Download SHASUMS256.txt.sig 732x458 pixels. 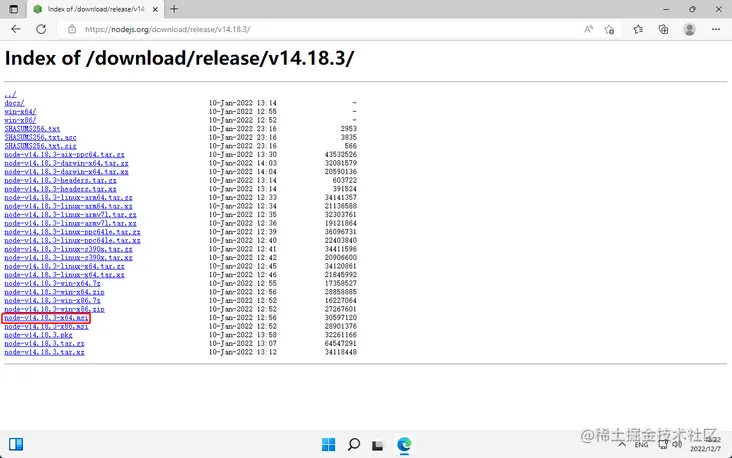point(40,146)
